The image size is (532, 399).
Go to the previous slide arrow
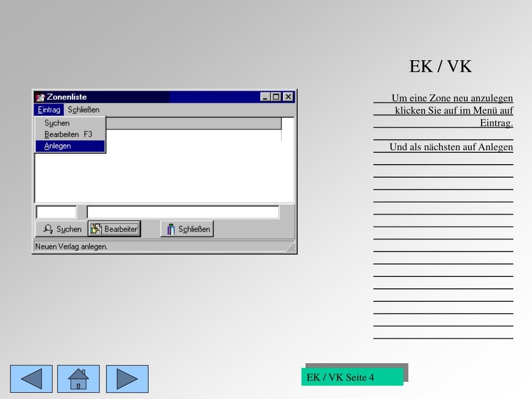(x=31, y=379)
